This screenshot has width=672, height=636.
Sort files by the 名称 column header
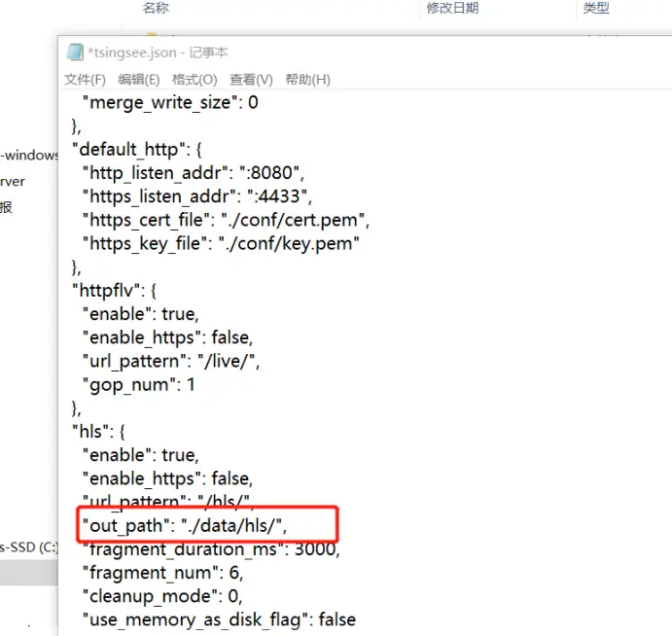point(156,9)
